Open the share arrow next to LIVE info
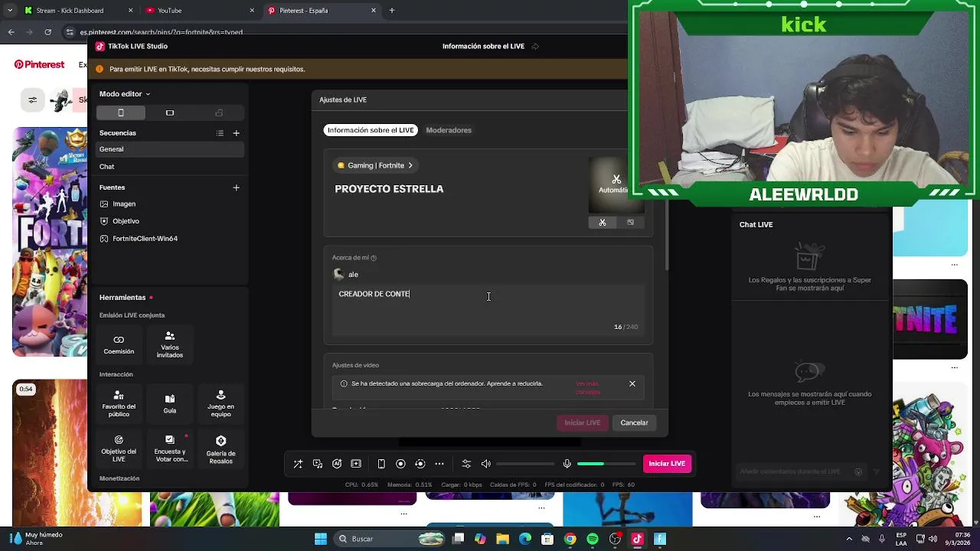Screen dimensions: 980x551 pyautogui.click(x=535, y=47)
